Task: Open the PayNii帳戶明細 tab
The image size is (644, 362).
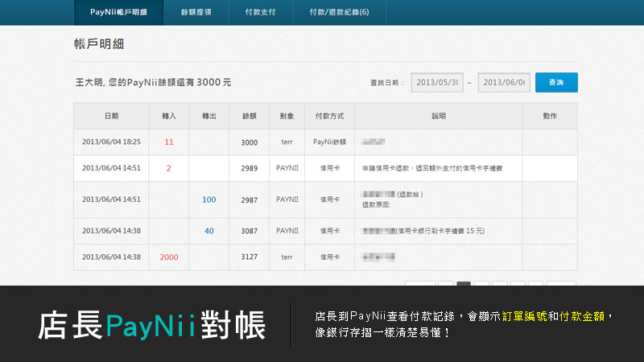Action: [x=118, y=13]
